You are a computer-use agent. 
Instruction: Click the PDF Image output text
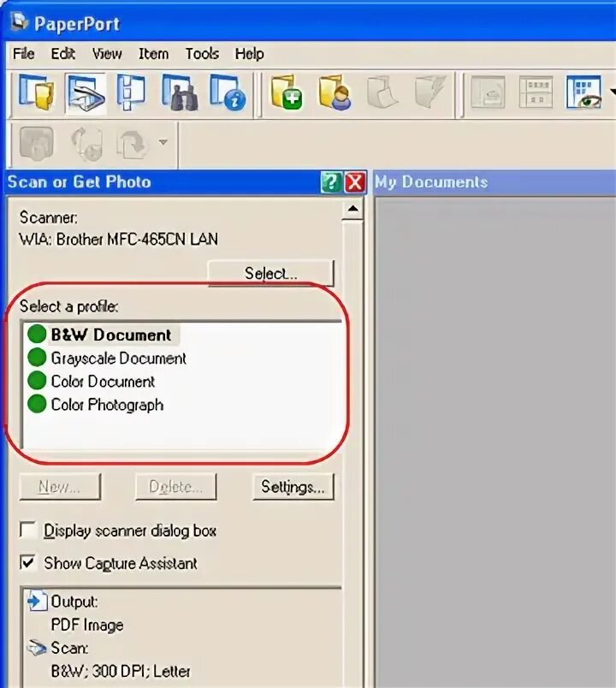click(87, 625)
